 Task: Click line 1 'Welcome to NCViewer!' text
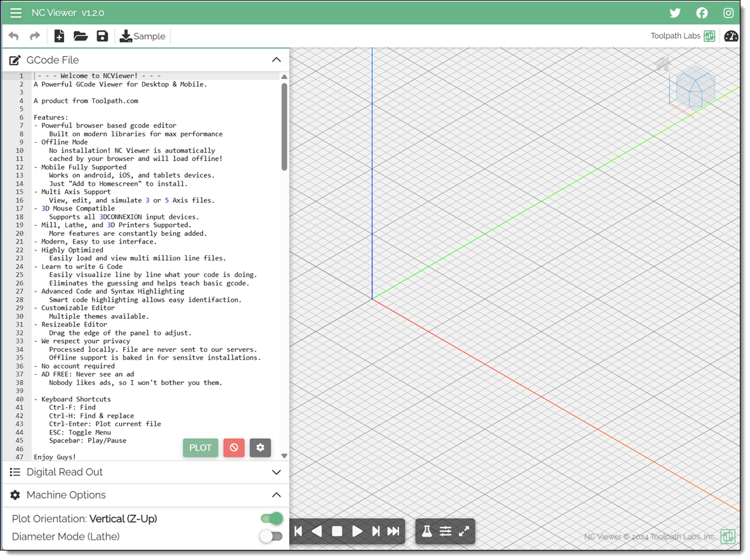(x=99, y=75)
